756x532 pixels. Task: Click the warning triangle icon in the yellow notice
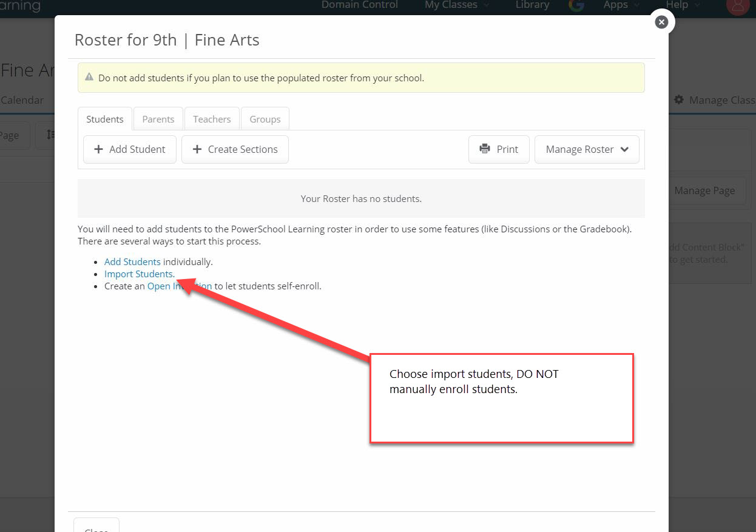tap(89, 78)
